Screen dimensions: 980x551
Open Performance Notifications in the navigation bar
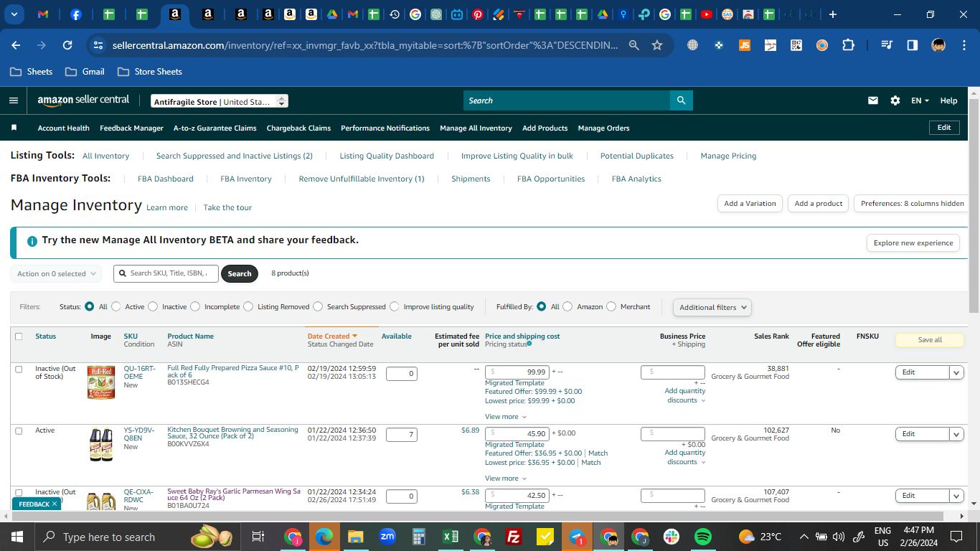click(385, 128)
